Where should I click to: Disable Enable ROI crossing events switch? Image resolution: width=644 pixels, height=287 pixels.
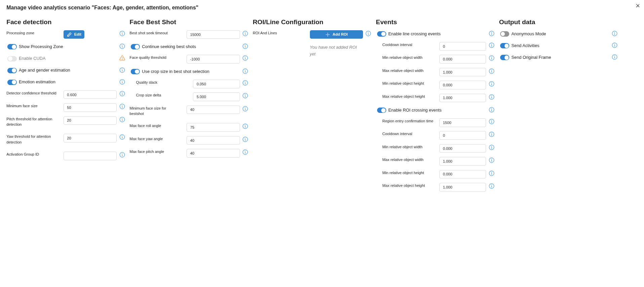click(381, 110)
